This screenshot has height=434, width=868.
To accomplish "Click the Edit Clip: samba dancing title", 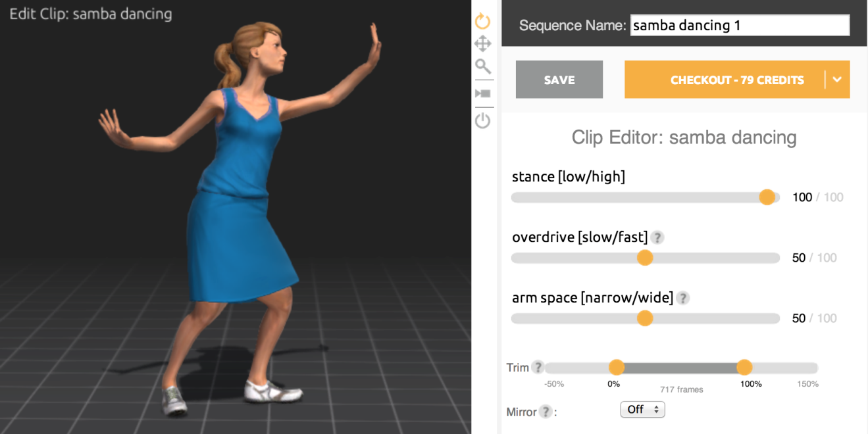I will [91, 14].
